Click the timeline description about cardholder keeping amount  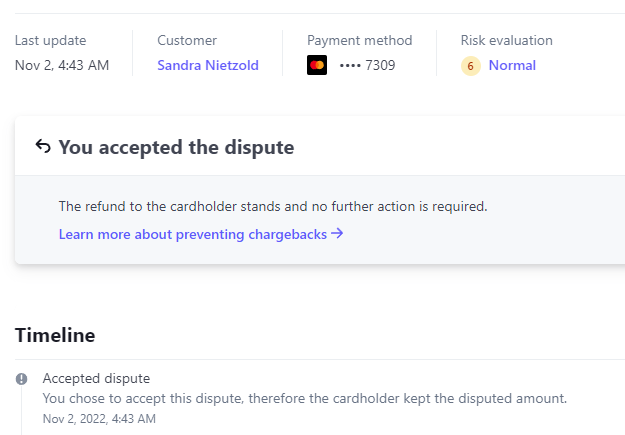304,398
